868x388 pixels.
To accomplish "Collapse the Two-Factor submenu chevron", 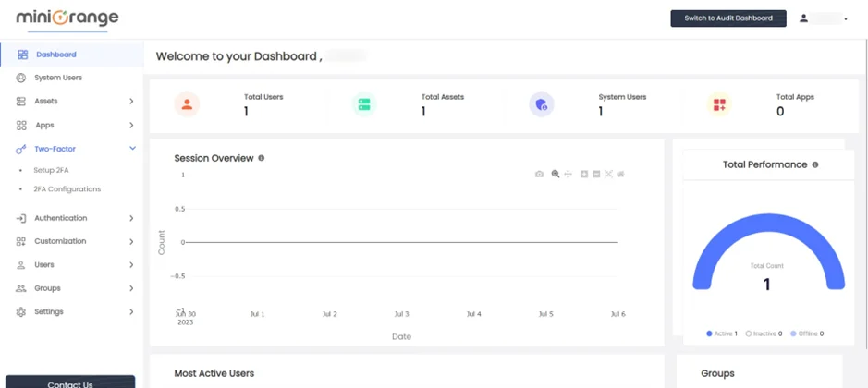I will tap(132, 149).
